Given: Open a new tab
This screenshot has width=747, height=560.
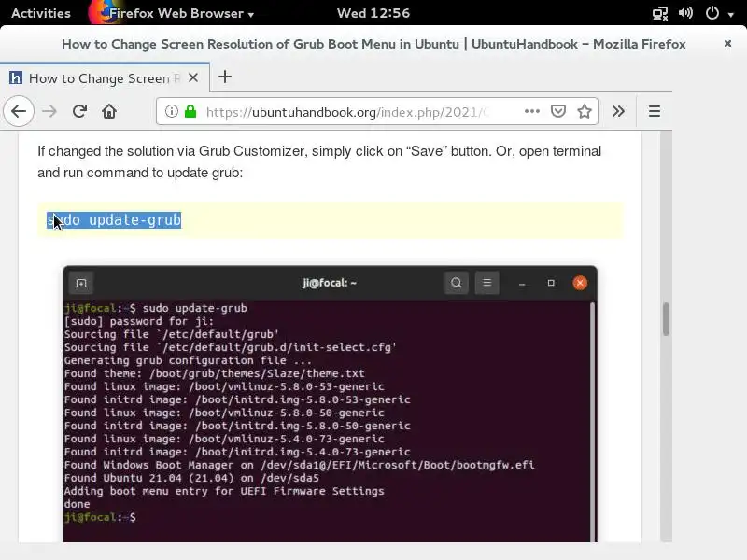Looking at the screenshot, I should pyautogui.click(x=225, y=77).
